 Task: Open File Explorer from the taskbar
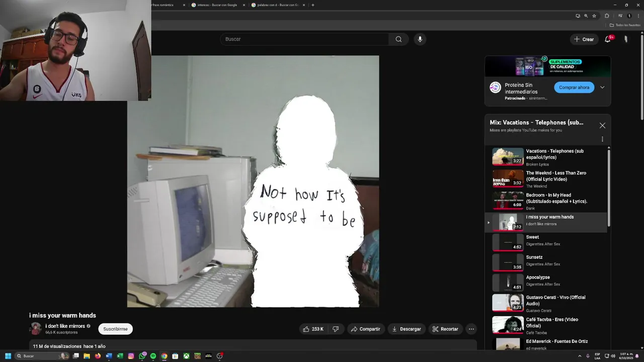pos(87,356)
